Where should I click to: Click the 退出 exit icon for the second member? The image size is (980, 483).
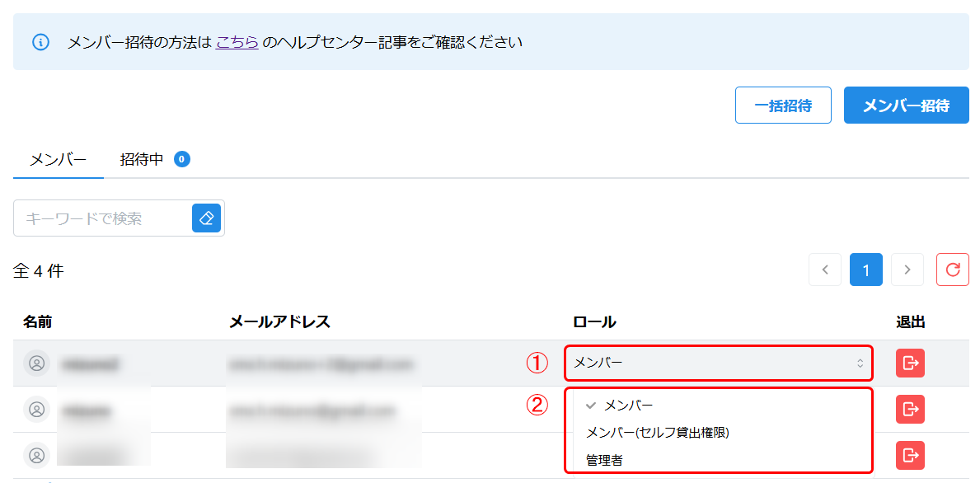point(910,409)
